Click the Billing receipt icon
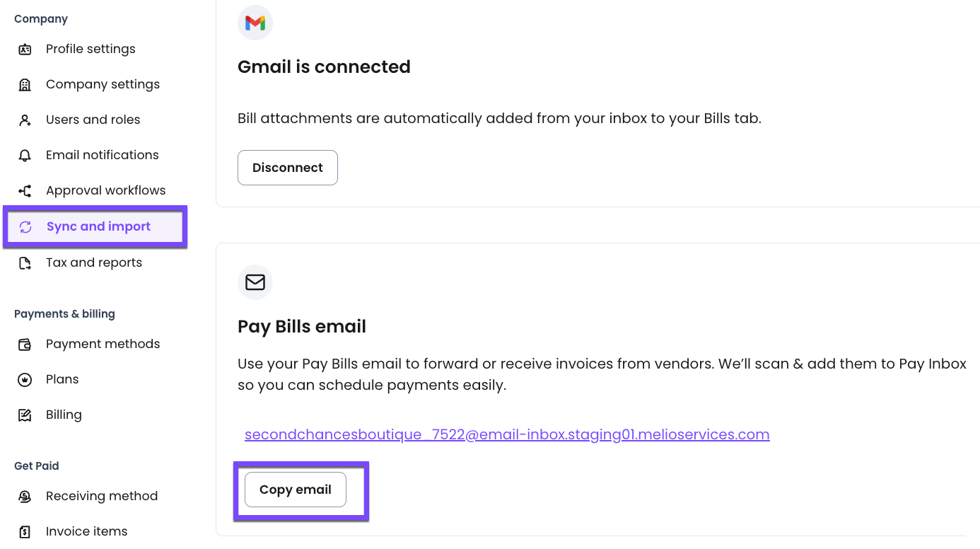The width and height of the screenshot is (980, 549). tap(25, 415)
